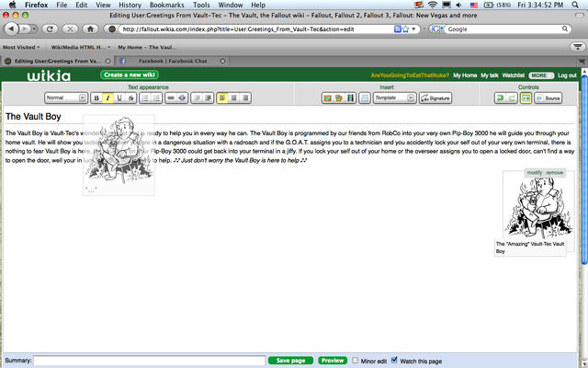Open the Edit menu
The height and width of the screenshot is (368, 588).
(x=82, y=5)
